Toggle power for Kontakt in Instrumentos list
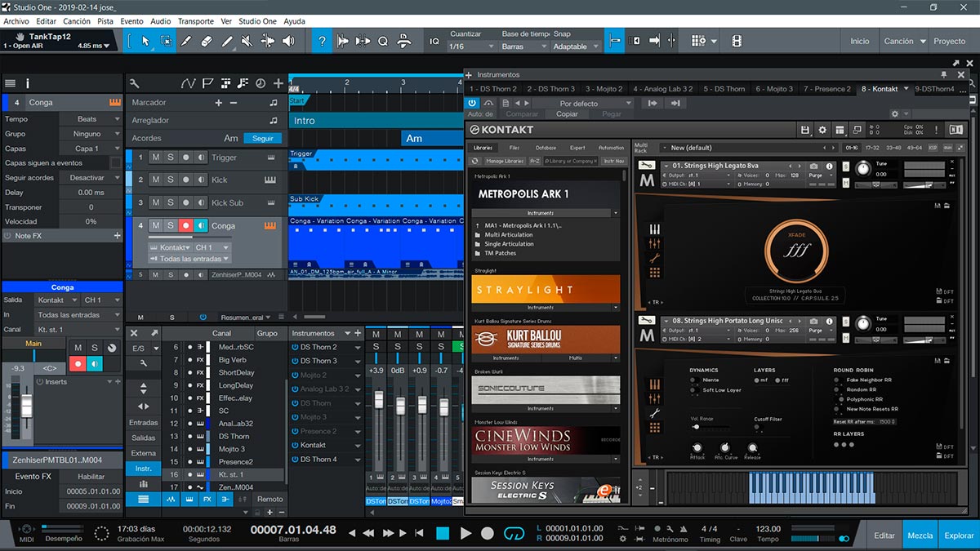980x551 pixels. (x=295, y=445)
